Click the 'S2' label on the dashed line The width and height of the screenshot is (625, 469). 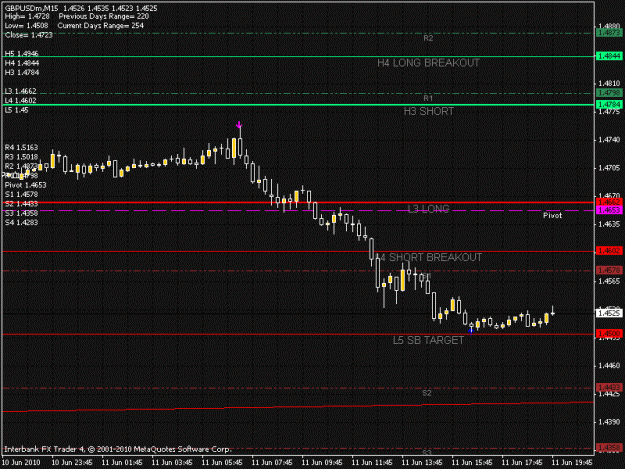(x=426, y=393)
